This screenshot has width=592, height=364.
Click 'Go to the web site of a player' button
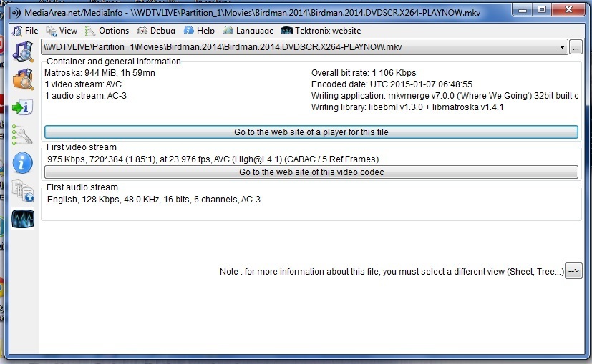click(x=311, y=132)
